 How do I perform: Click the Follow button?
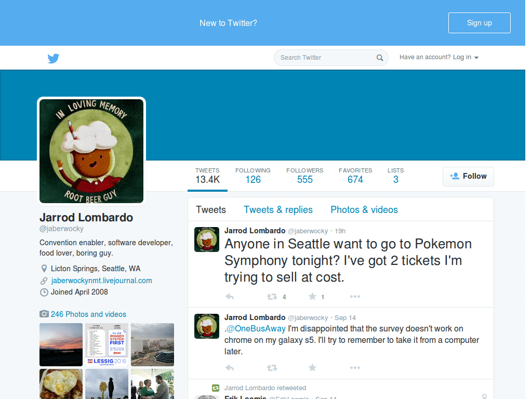468,177
